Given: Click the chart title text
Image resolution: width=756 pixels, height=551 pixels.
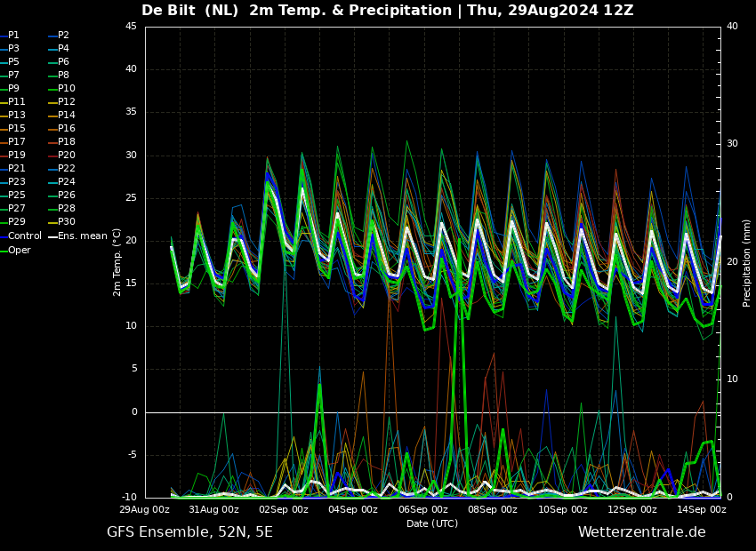Looking at the screenshot, I should [x=387, y=11].
